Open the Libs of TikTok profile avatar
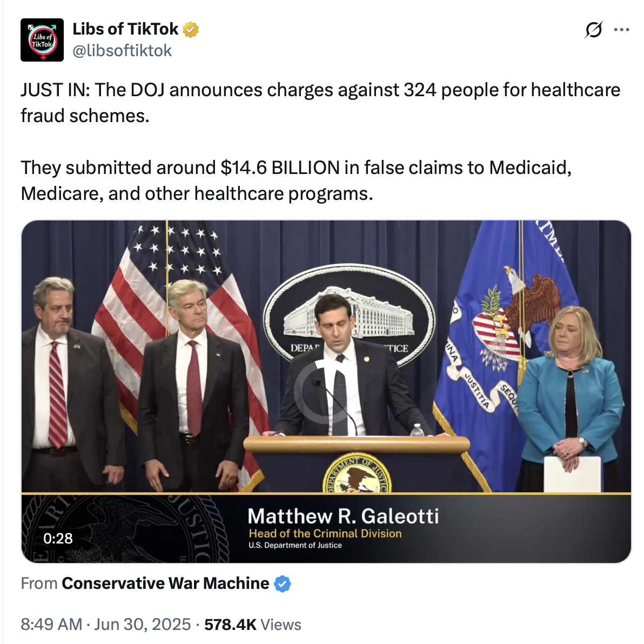This screenshot has height=644, width=644. [x=42, y=40]
